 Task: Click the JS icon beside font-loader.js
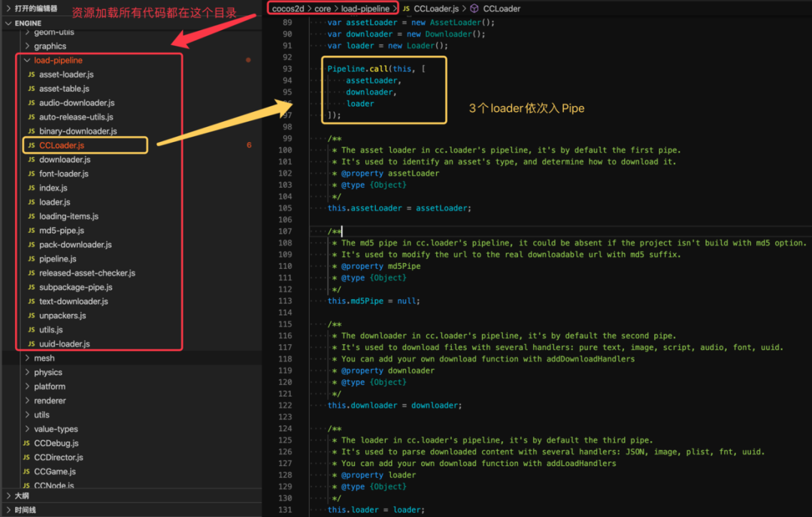pyautogui.click(x=32, y=174)
